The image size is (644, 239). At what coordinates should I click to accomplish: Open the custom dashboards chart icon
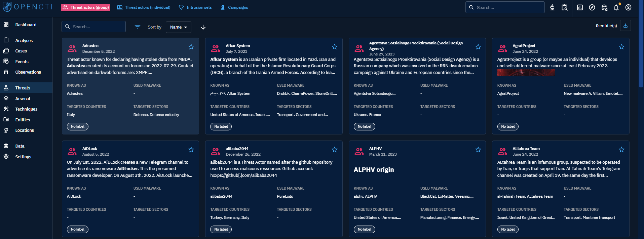[580, 7]
